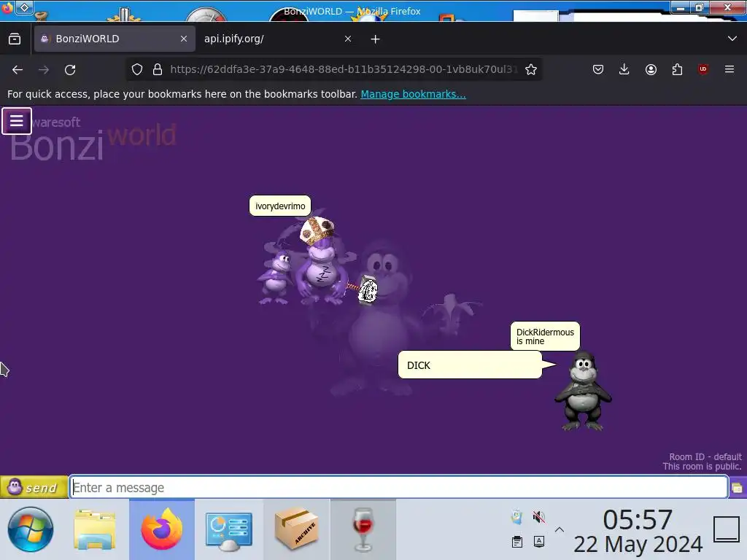The width and height of the screenshot is (747, 560).
Task: Select the ivorydevrimo name tag
Action: point(280,206)
